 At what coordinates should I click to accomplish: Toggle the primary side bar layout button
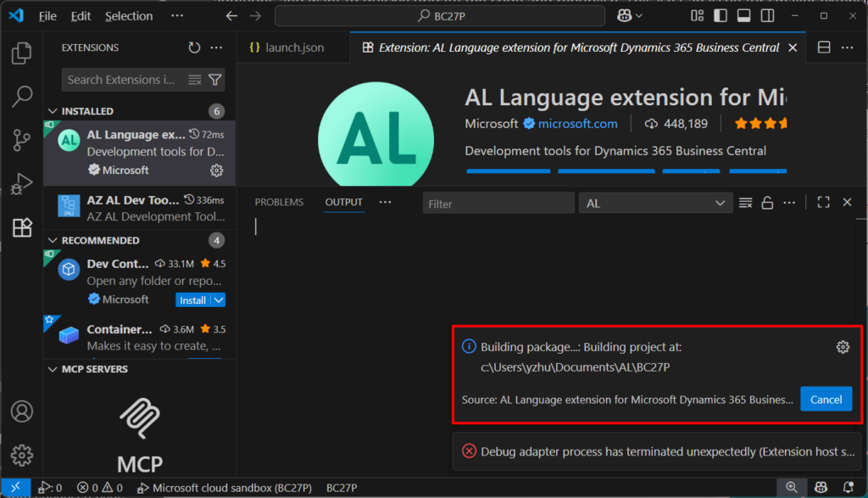[x=721, y=16]
